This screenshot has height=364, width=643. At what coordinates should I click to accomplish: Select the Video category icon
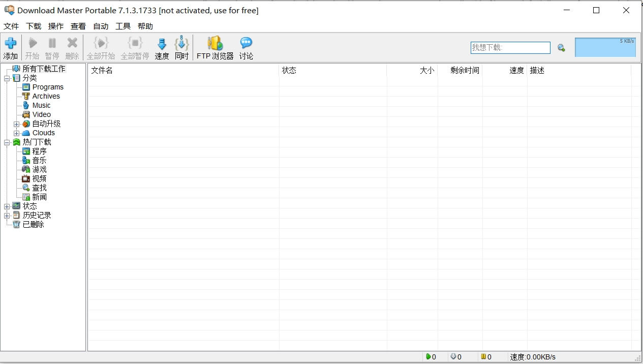(26, 114)
